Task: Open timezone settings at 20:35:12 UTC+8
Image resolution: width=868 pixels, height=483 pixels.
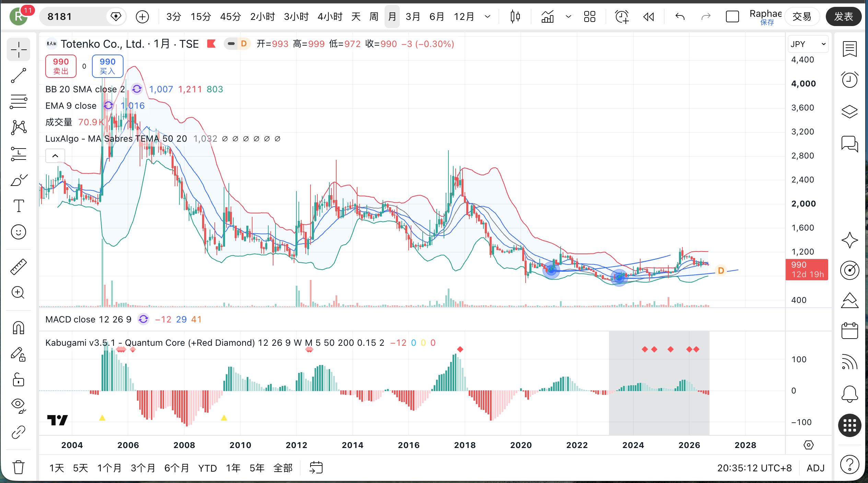Action: [x=754, y=468]
